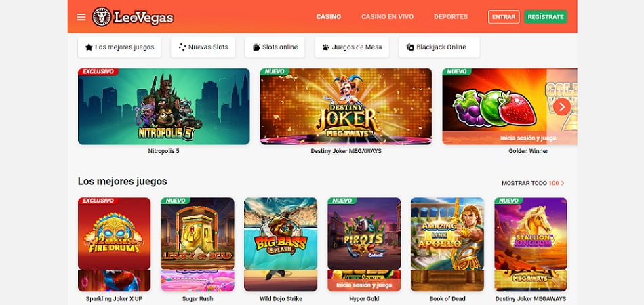Click the cards icon in Blackjack Online
The image size is (644, 305).
pyautogui.click(x=410, y=47)
